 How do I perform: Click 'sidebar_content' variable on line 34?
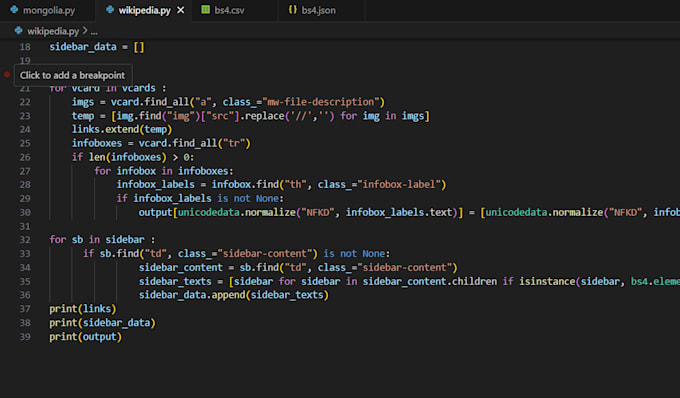tap(181, 268)
